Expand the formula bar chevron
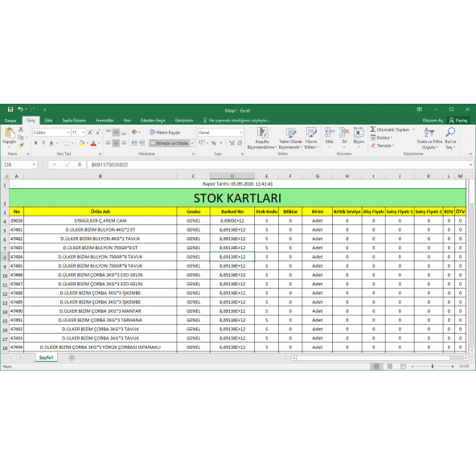The image size is (476, 476). tap(471, 165)
